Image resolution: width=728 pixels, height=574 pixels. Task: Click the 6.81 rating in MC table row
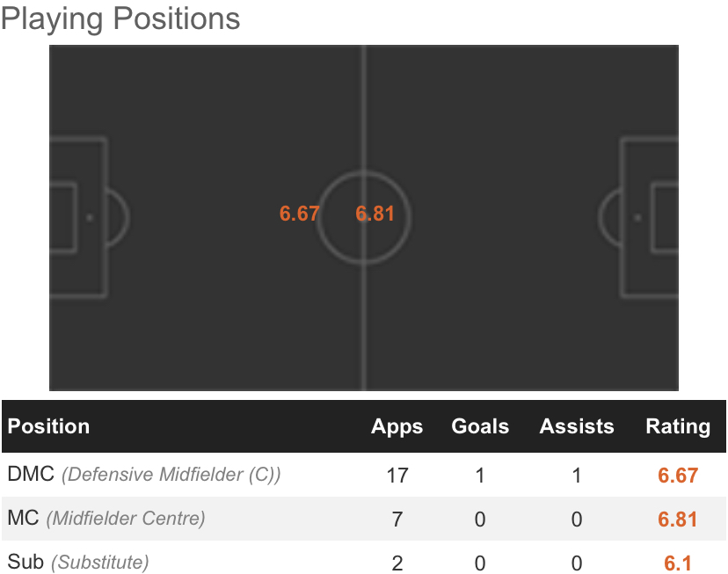coord(678,520)
